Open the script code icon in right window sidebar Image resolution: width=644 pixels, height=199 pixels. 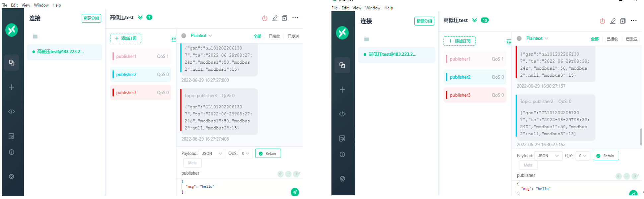pos(342,114)
